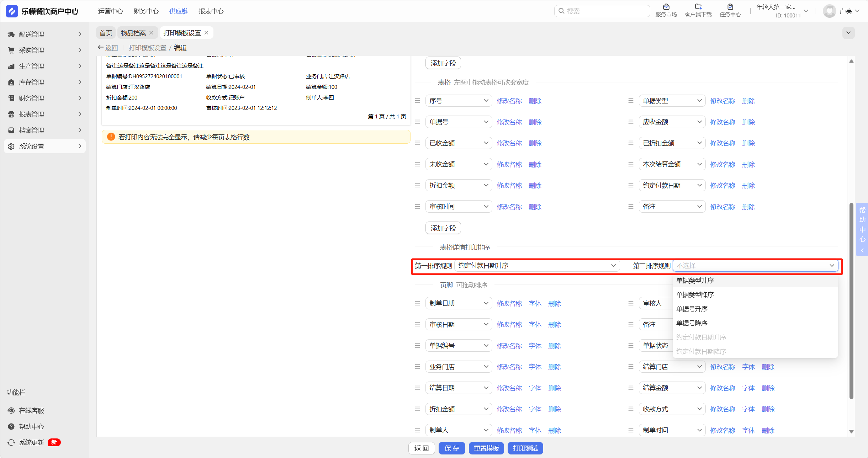Click the 客户端下载 client download icon
The height and width of the screenshot is (458, 868).
[x=698, y=7]
